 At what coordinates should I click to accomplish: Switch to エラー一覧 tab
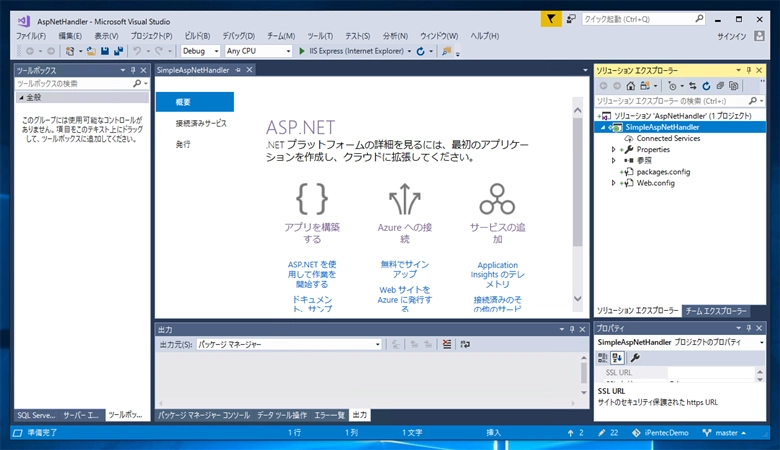(329, 415)
